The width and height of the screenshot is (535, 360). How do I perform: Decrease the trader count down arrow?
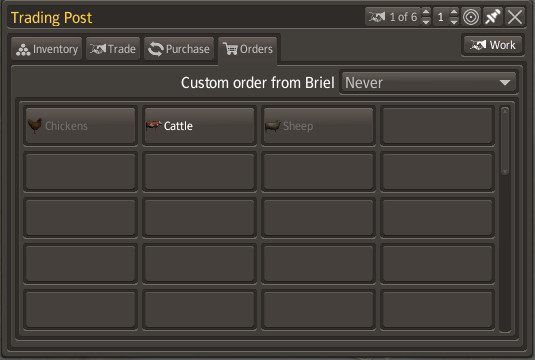click(x=426, y=21)
